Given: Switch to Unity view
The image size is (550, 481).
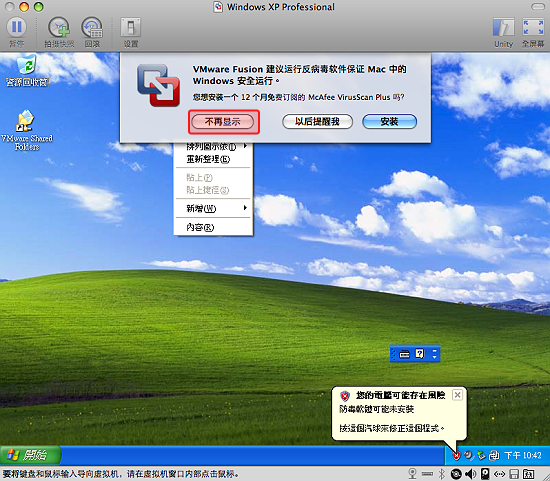Looking at the screenshot, I should click(x=503, y=32).
